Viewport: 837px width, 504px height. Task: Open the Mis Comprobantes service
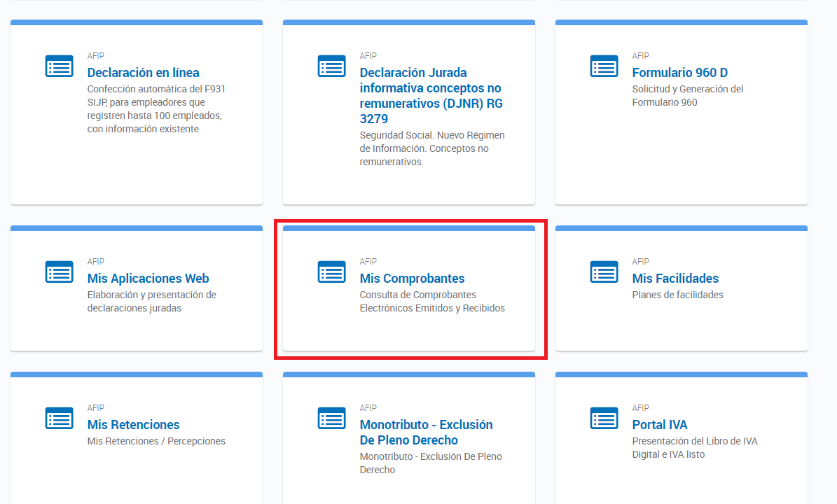click(x=412, y=279)
